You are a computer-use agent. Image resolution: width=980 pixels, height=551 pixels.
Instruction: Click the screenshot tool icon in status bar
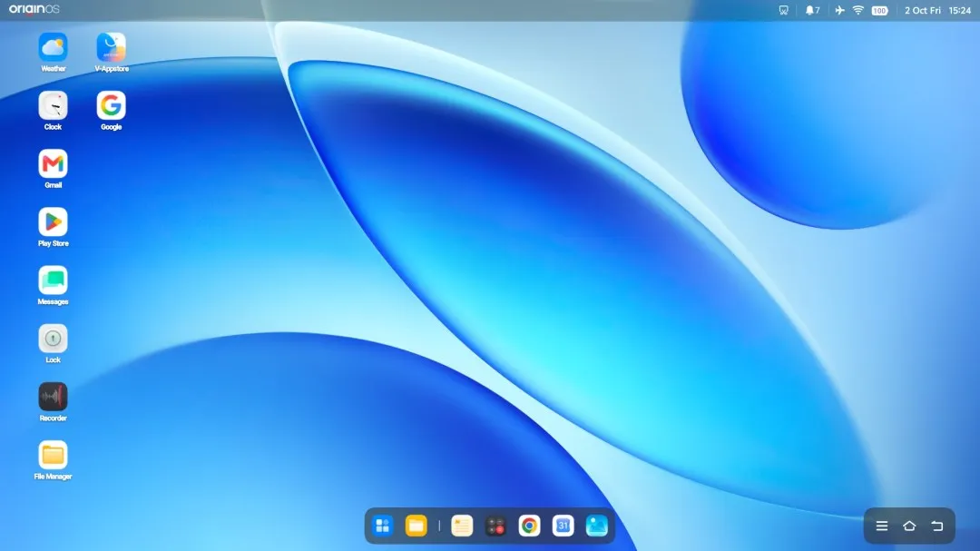coord(784,10)
